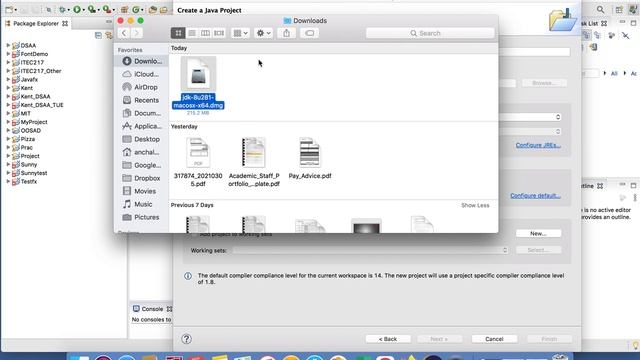Image resolution: width=640 pixels, height=360 pixels.
Task: Go back in Finder window
Action: click(x=124, y=33)
